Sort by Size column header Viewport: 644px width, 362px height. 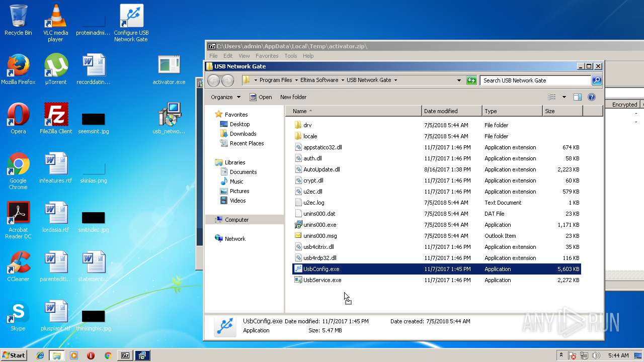562,111
